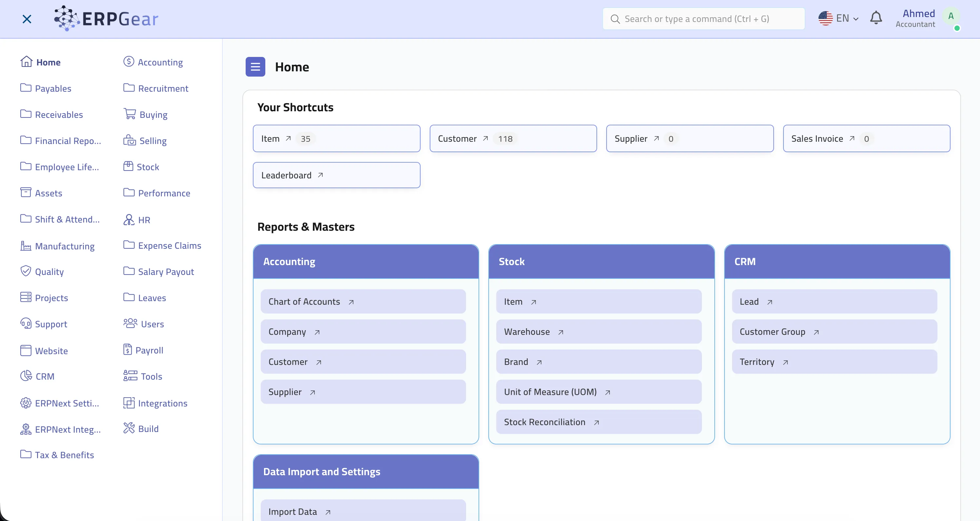
Task: Click the ERPGear logo
Action: coord(106,18)
